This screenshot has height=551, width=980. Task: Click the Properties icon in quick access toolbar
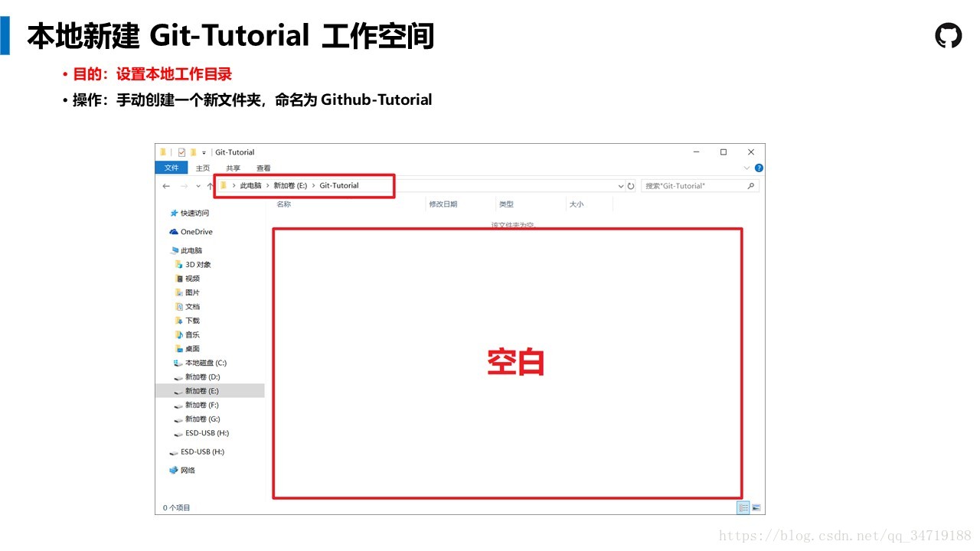181,152
